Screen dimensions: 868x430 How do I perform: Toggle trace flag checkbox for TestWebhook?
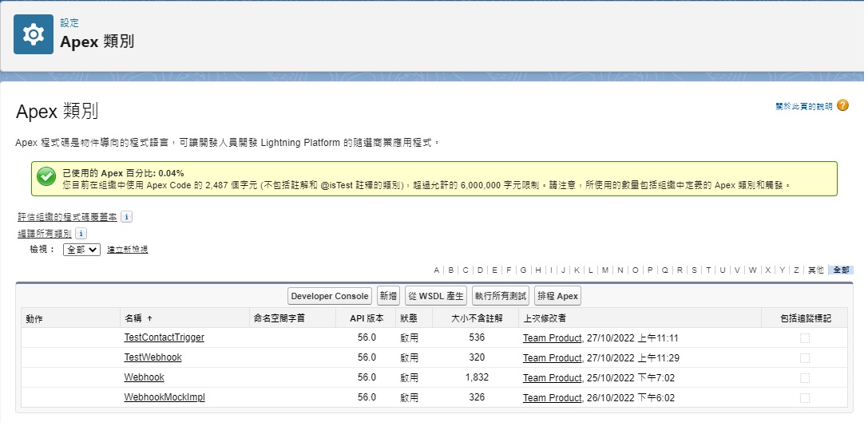pyautogui.click(x=804, y=358)
